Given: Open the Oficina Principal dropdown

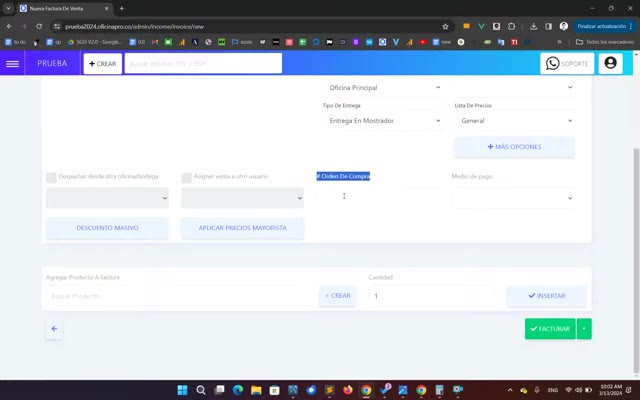Looking at the screenshot, I should [383, 87].
